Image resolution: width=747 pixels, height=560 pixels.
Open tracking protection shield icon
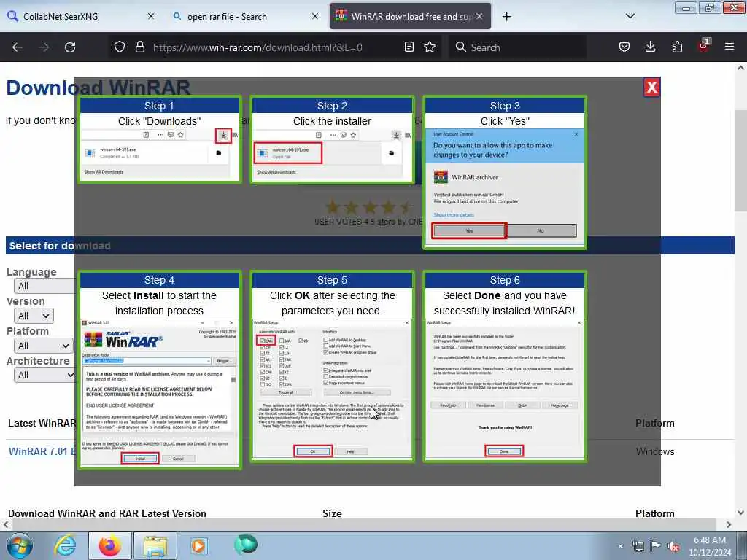(120, 47)
